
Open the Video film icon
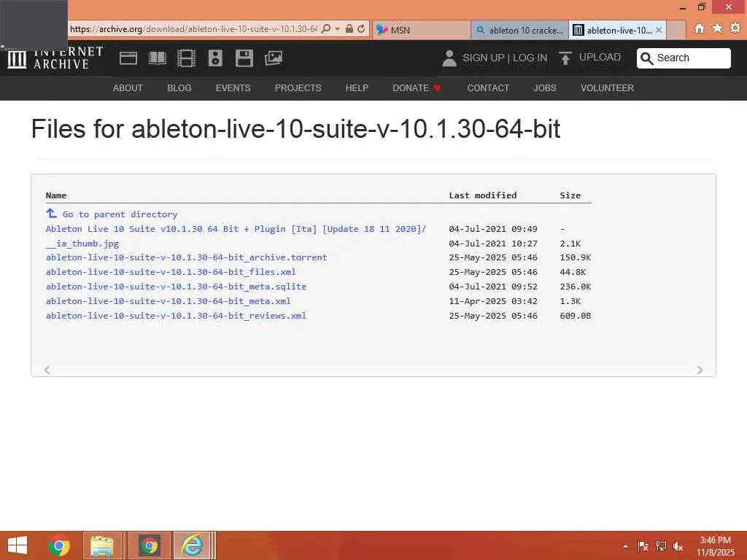click(186, 58)
